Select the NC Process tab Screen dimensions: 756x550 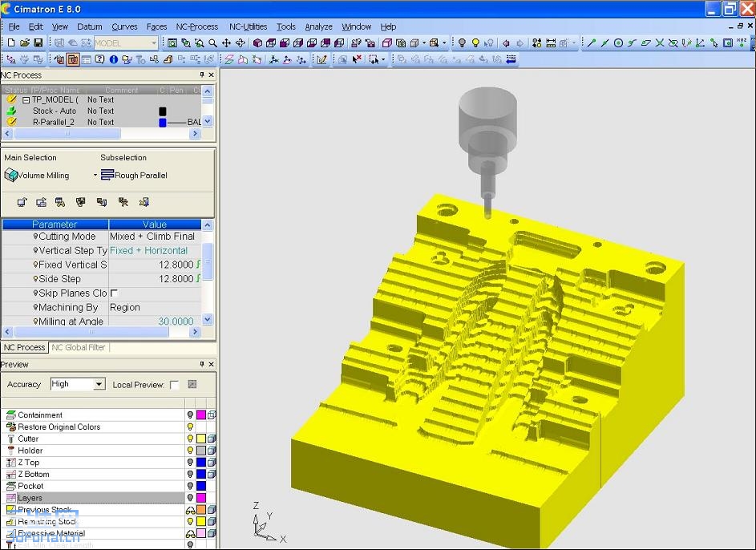pyautogui.click(x=24, y=347)
